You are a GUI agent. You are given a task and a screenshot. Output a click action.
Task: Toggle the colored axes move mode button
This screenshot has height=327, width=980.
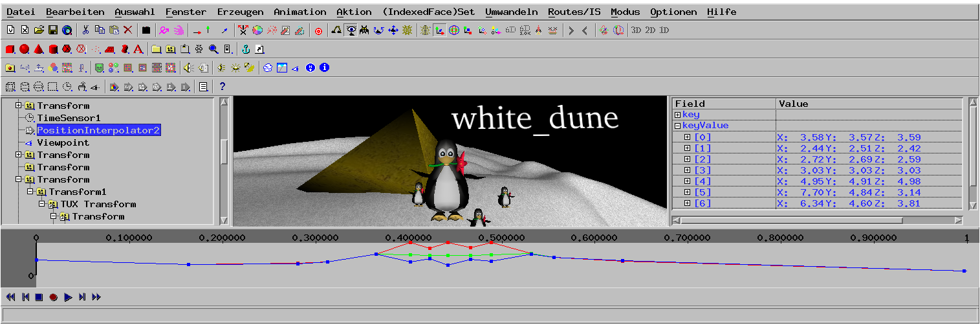coord(440,30)
